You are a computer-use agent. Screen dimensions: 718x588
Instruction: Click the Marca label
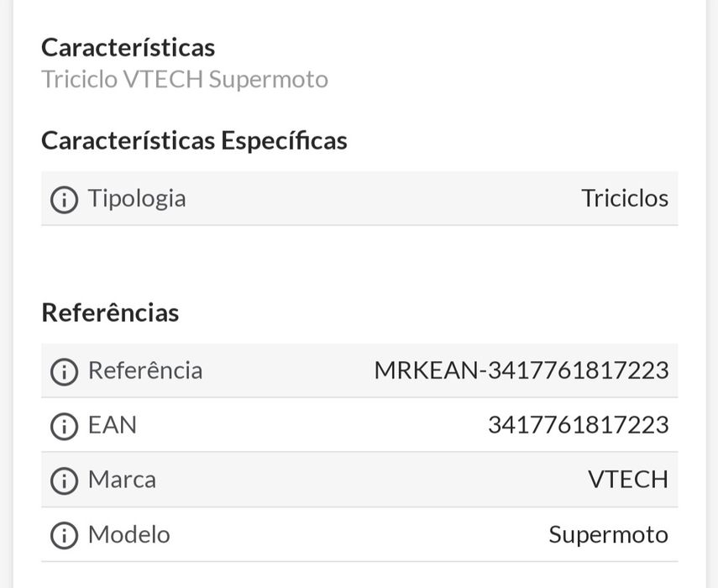122,480
